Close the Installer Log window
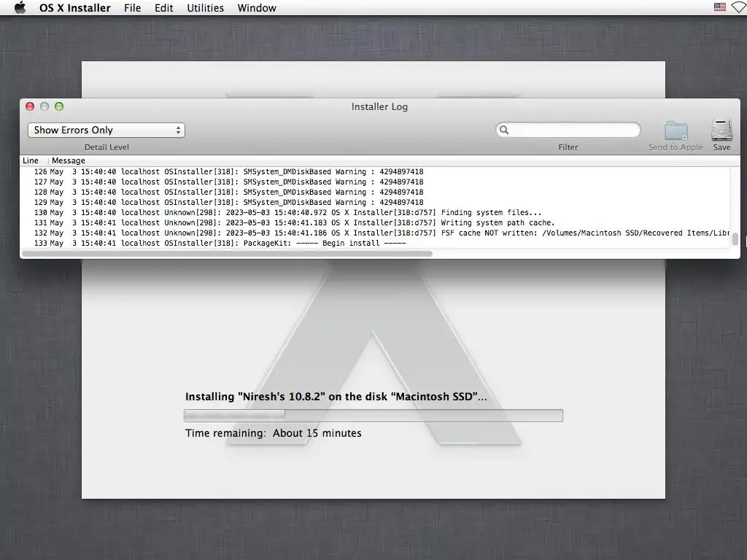The height and width of the screenshot is (560, 747). (x=30, y=106)
